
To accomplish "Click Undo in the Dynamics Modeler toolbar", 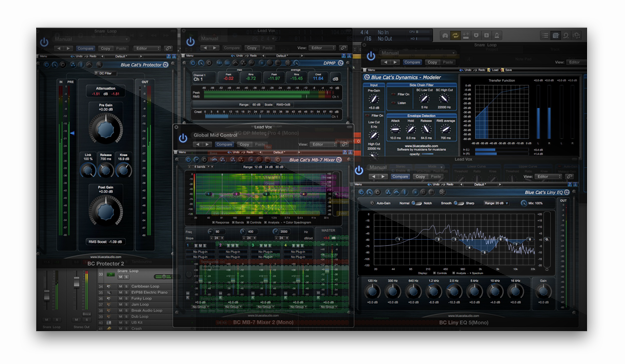I will (x=467, y=70).
